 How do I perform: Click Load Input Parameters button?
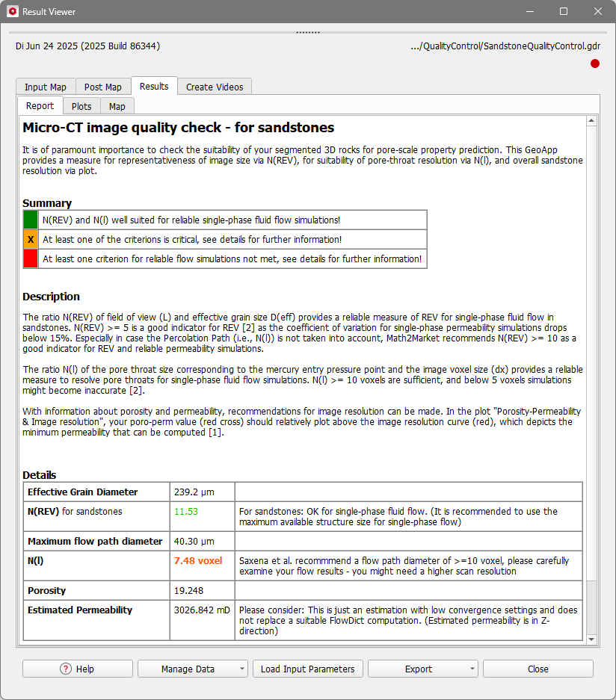(x=308, y=669)
